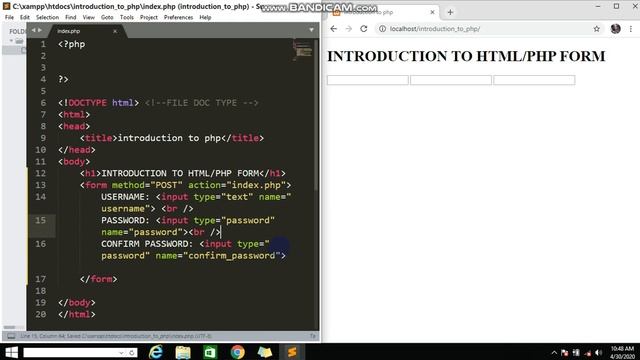Click the taskbar search box
The width and height of the screenshot is (640, 360).
(x=71, y=352)
